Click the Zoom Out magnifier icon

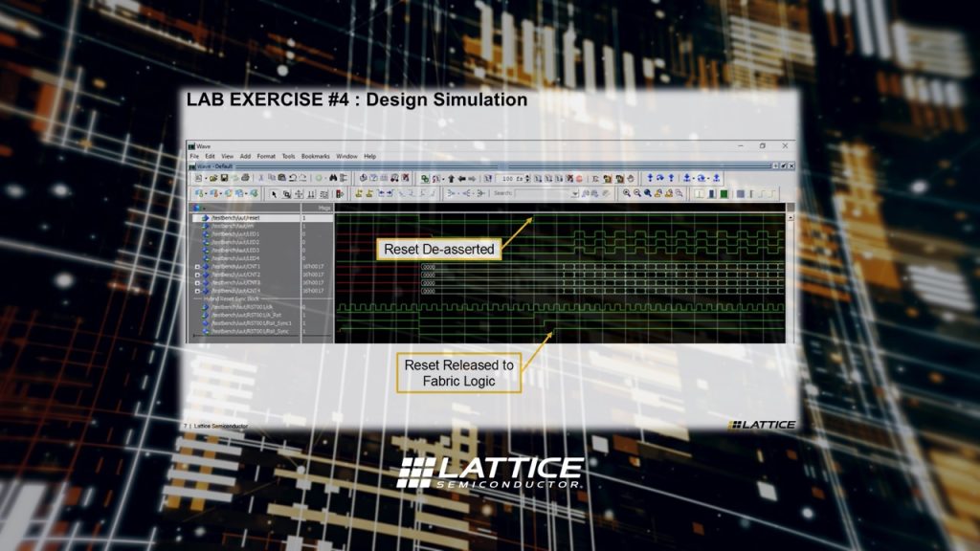pos(636,193)
